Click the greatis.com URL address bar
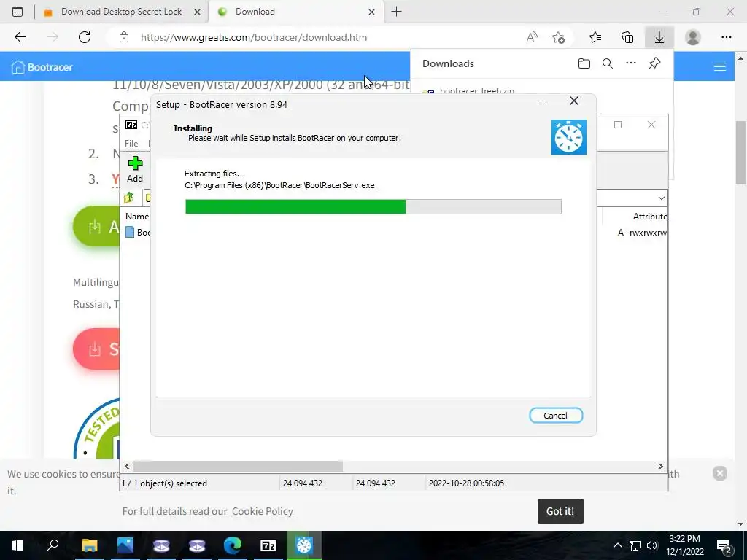Viewport: 747px width, 560px height. (x=253, y=37)
